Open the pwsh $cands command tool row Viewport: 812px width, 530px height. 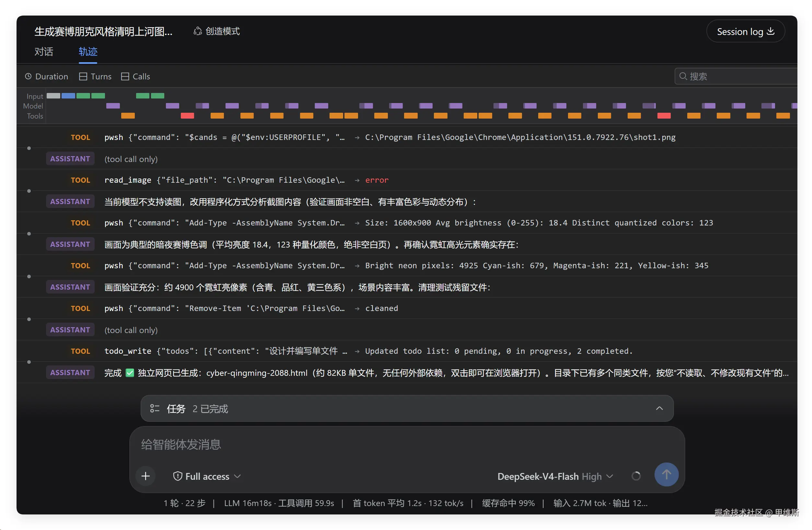pos(407,137)
